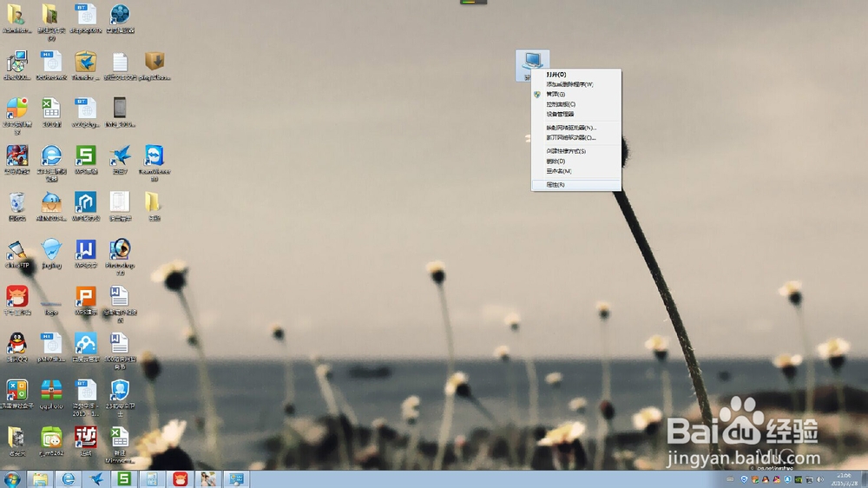This screenshot has width=868, height=488.
Task: Select the phone photo IMG file icon
Action: click(120, 112)
